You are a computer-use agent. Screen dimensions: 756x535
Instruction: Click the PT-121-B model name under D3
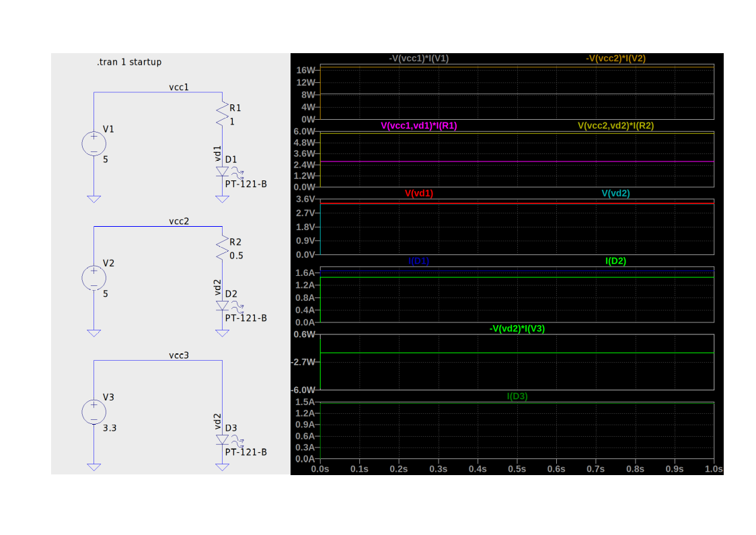pyautogui.click(x=246, y=452)
